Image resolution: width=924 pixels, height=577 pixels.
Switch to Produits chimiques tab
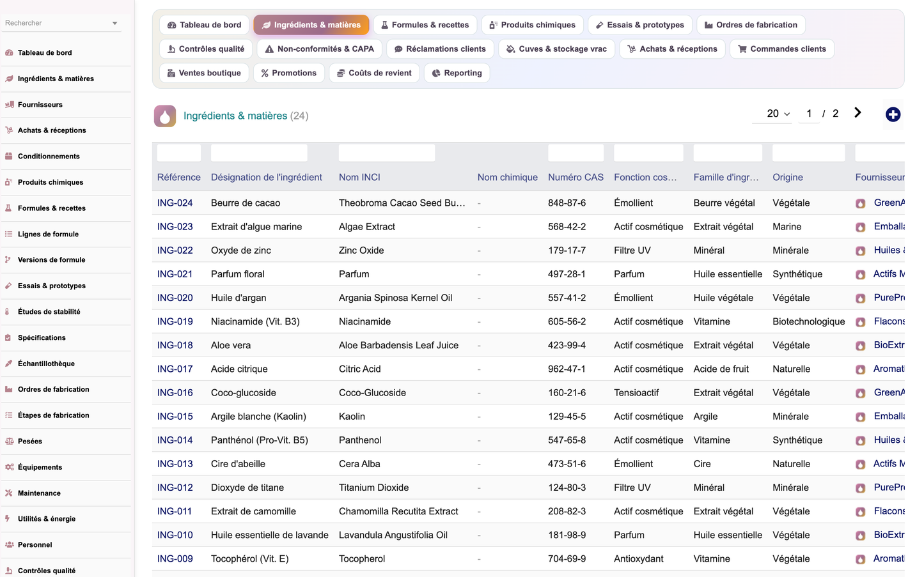[532, 25]
